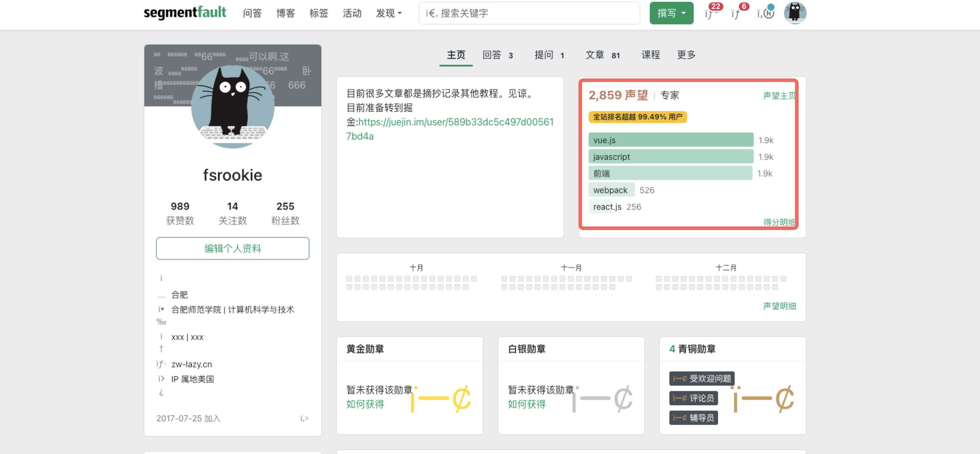Click the 4 青铜勋章 heading
The height and width of the screenshot is (454, 980).
click(x=692, y=349)
